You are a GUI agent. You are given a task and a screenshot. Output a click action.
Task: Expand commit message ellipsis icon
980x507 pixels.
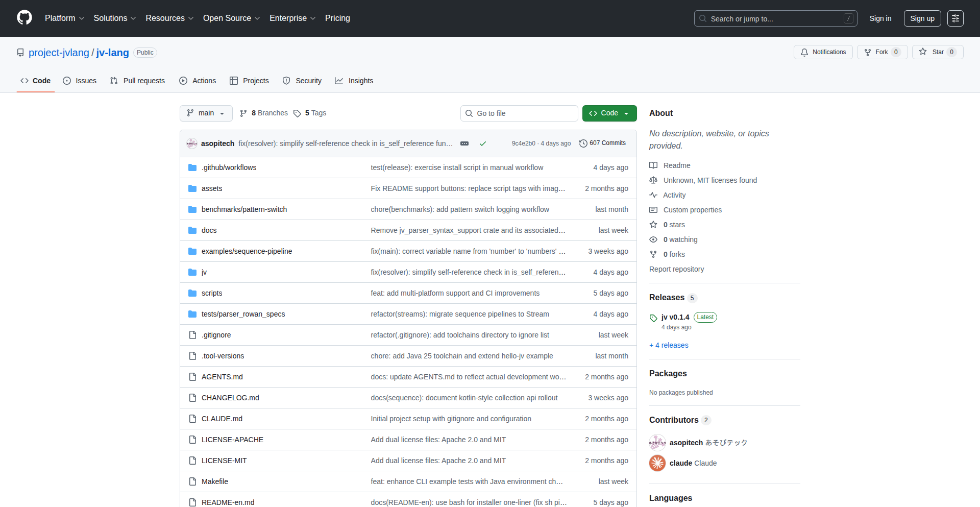(464, 143)
